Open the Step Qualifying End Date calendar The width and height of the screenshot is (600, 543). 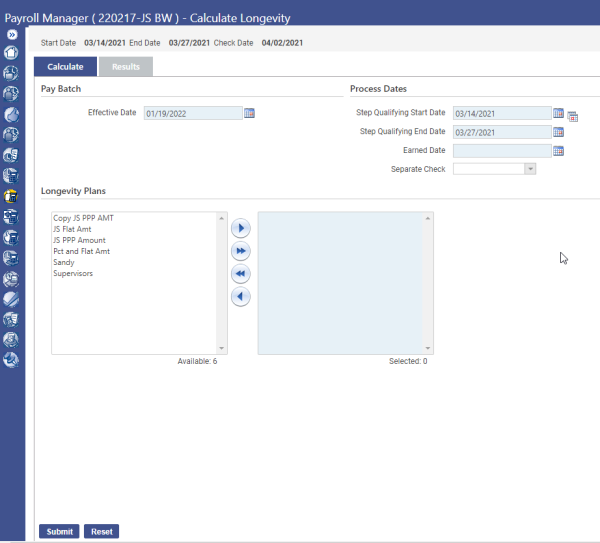point(559,132)
